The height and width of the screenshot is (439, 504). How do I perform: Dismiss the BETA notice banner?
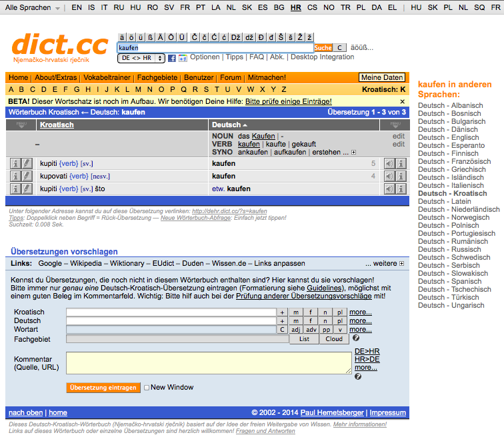click(x=402, y=101)
